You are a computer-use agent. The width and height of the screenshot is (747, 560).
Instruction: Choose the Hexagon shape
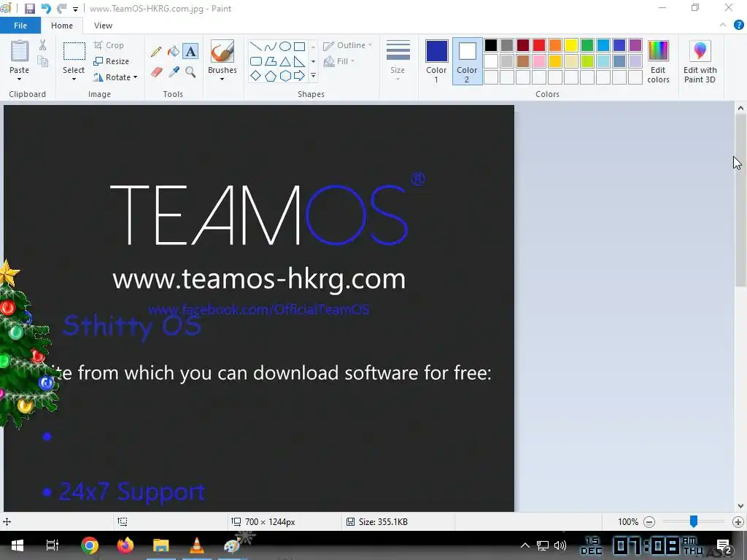pos(285,76)
